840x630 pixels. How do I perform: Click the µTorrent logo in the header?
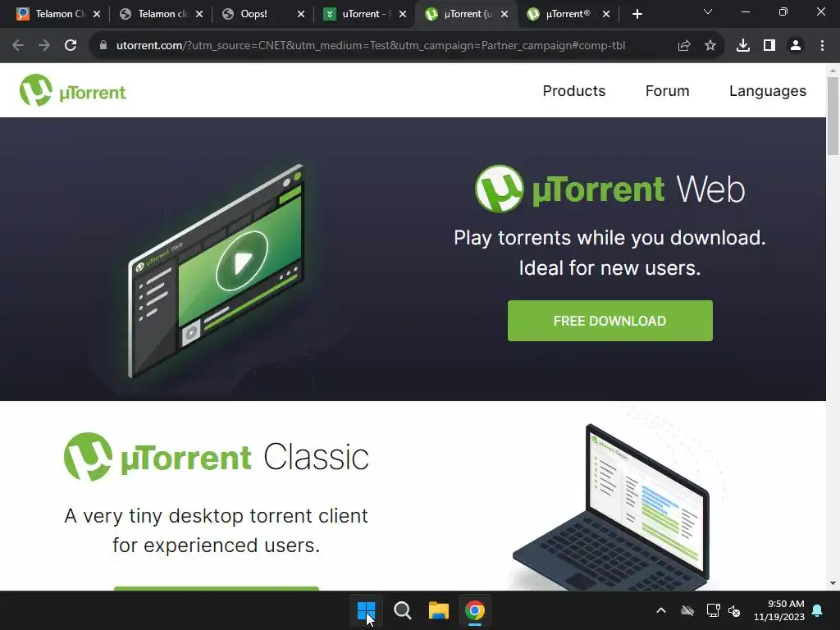73,90
